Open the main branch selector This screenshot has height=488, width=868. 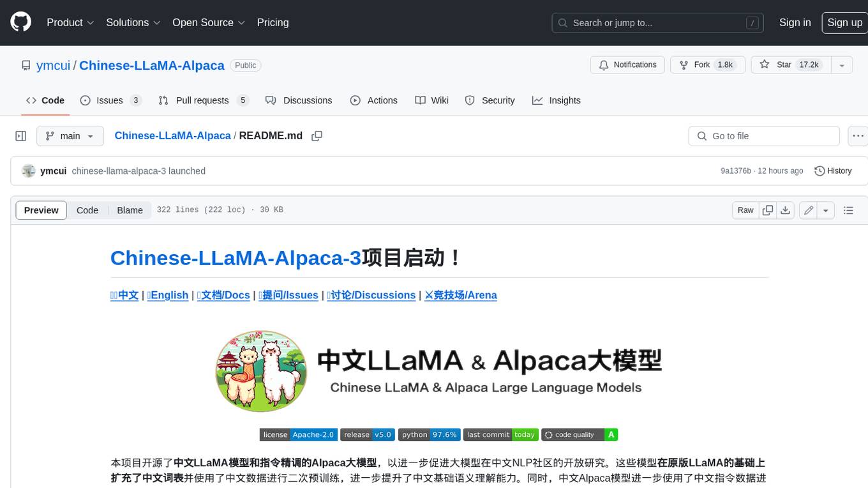pos(70,136)
